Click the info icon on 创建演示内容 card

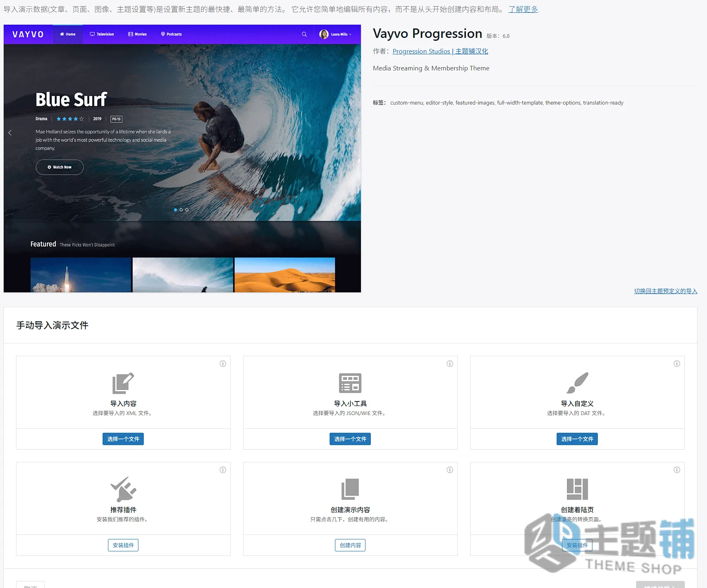450,470
